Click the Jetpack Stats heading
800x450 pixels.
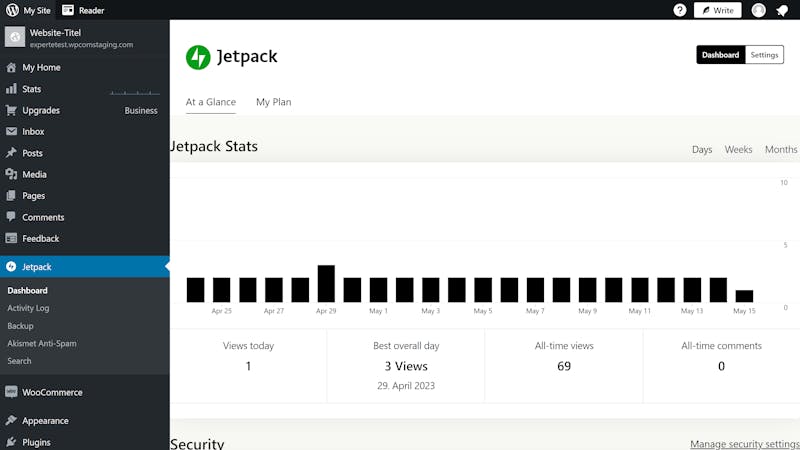[214, 146]
